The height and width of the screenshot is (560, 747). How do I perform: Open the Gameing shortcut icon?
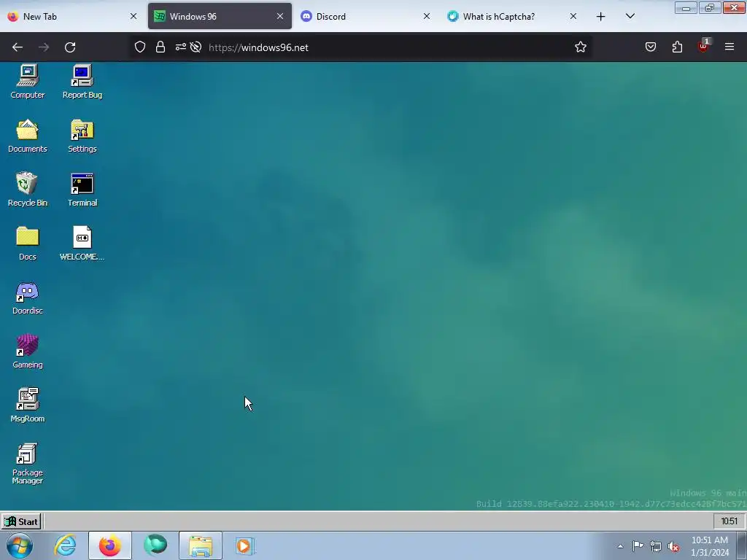coord(27,351)
